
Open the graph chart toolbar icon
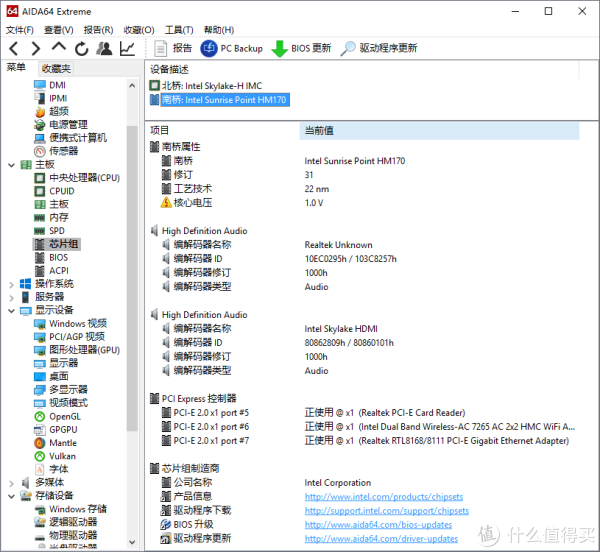[x=127, y=49]
